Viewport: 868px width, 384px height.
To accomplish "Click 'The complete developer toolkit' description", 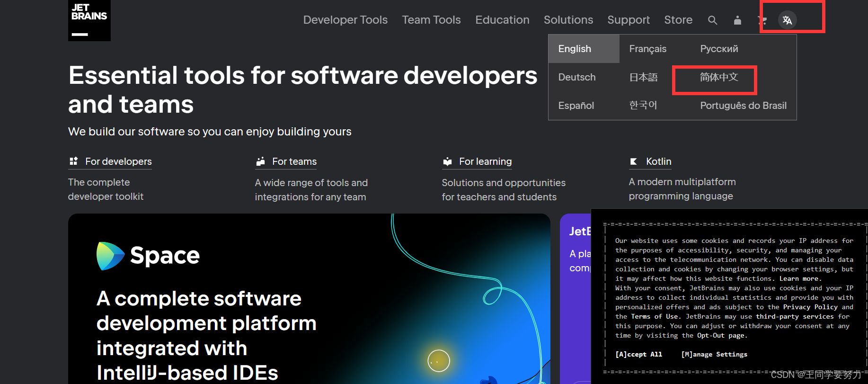I will pyautogui.click(x=106, y=189).
